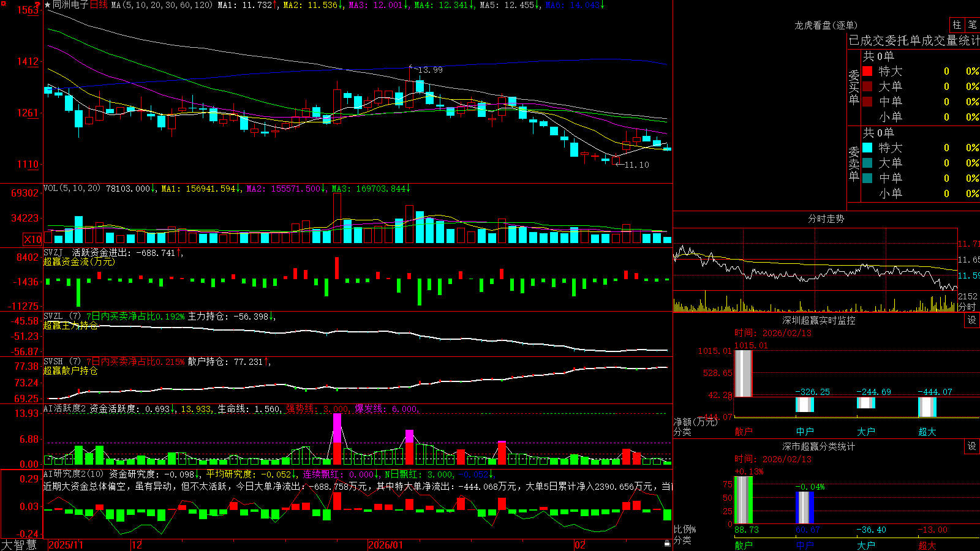
Task: Click the 7日内买卖净占比0.215% text
Action: click(x=135, y=362)
